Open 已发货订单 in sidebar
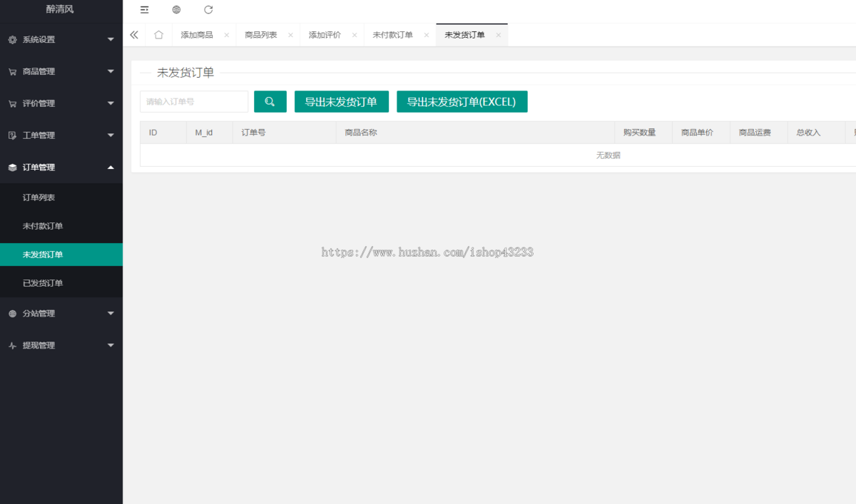856x504 pixels. coord(61,283)
